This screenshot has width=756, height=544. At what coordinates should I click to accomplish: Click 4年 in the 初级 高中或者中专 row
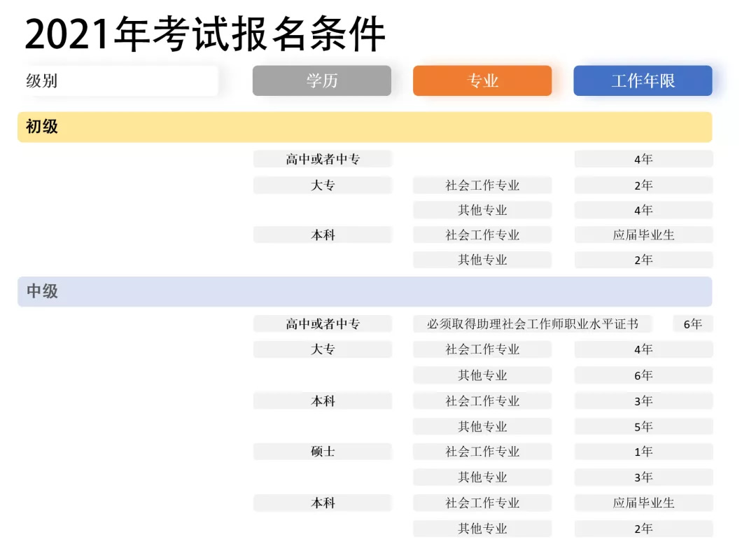[643, 160]
